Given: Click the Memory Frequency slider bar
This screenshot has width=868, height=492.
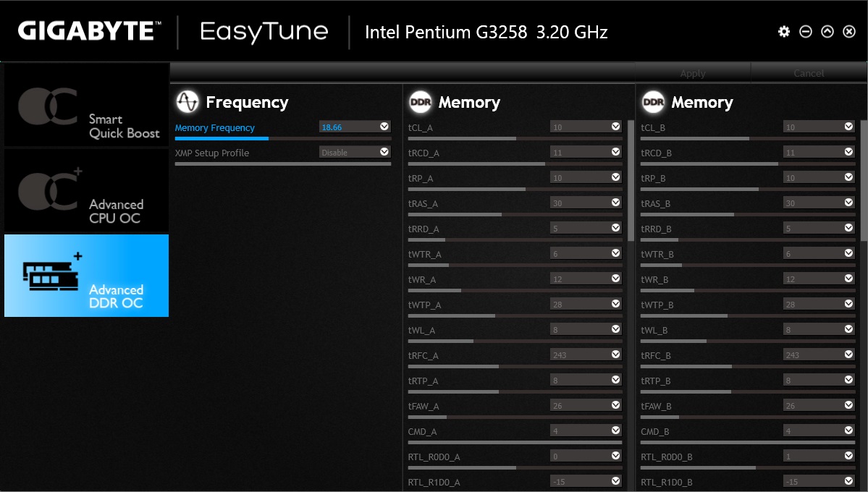Looking at the screenshot, I should pos(282,138).
